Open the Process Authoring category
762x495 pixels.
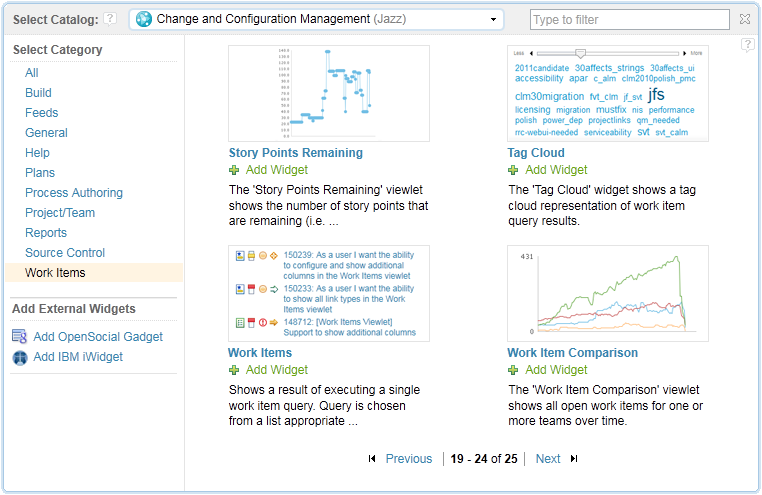[74, 193]
